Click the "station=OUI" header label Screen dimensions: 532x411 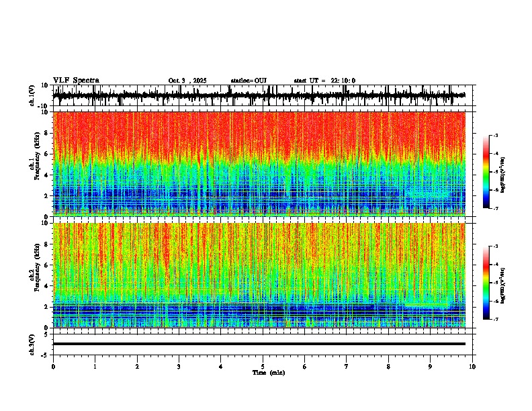pyautogui.click(x=249, y=81)
